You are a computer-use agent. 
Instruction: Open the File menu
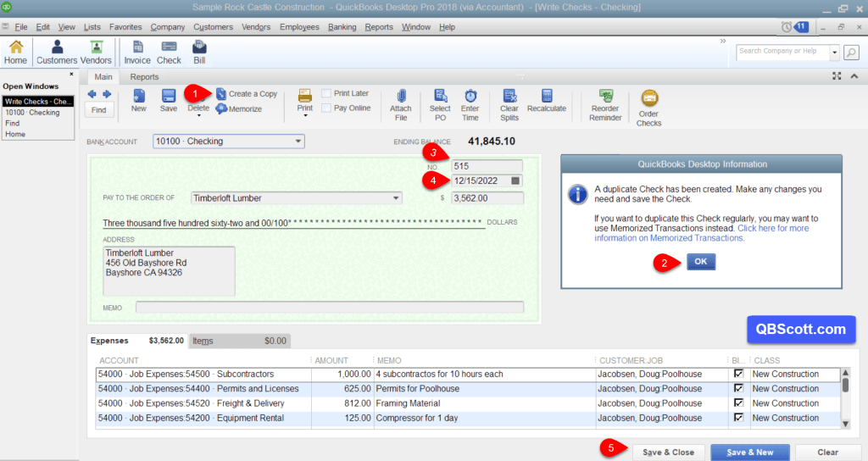coord(21,26)
